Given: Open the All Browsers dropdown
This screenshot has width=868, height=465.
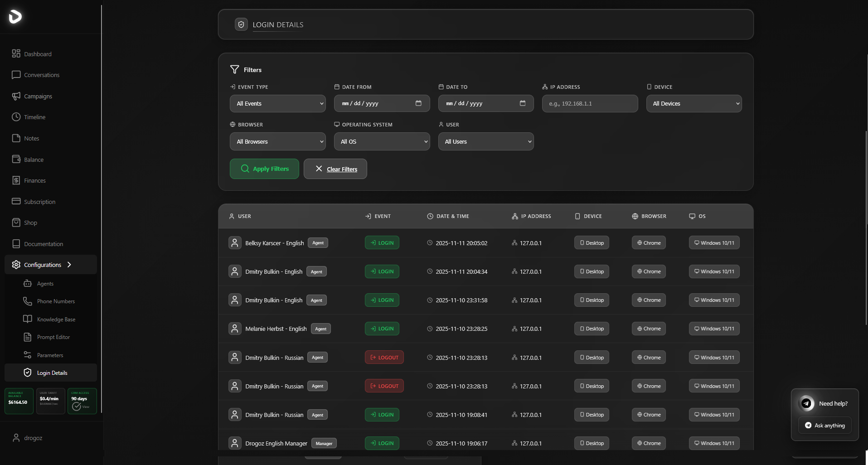Looking at the screenshot, I should click(277, 141).
